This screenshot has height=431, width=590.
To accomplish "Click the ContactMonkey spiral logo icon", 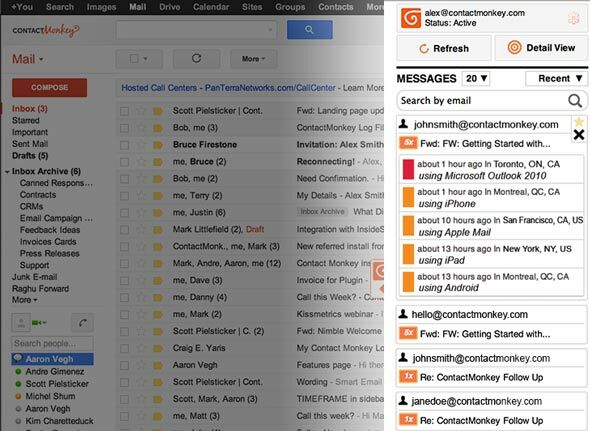I will coord(411,18).
